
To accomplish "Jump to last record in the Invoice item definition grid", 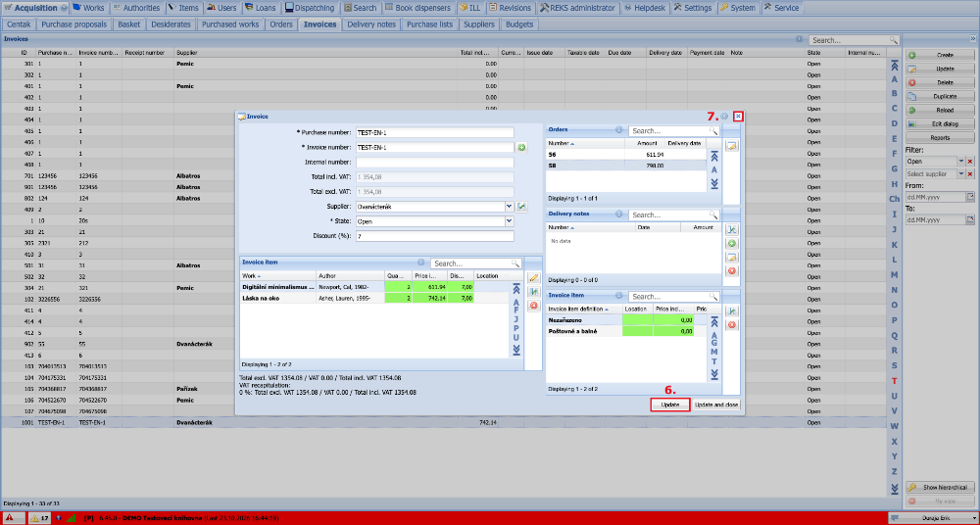I will (714, 374).
